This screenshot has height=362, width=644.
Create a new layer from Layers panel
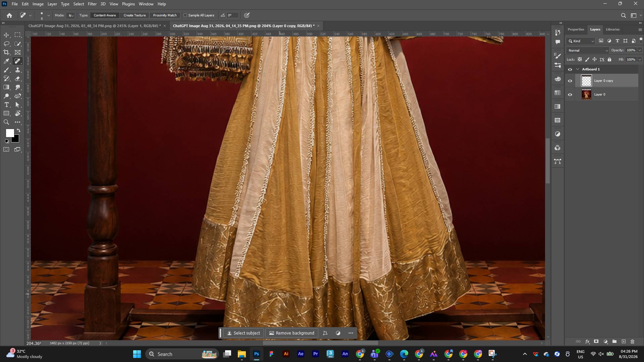(x=624, y=342)
